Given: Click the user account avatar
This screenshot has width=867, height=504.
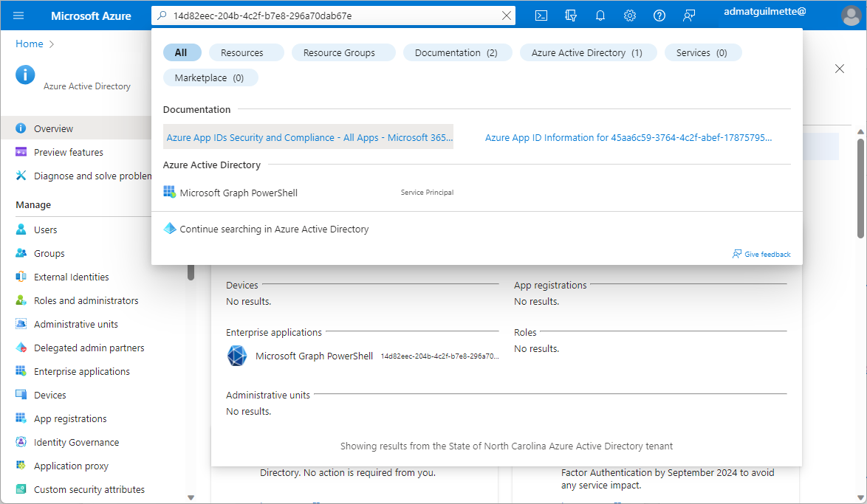Looking at the screenshot, I should click(851, 15).
